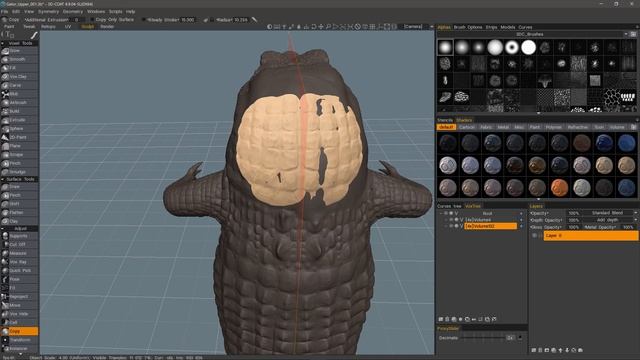The width and height of the screenshot is (640, 360).
Task: Open the Symmetry menu
Action: click(x=48, y=12)
